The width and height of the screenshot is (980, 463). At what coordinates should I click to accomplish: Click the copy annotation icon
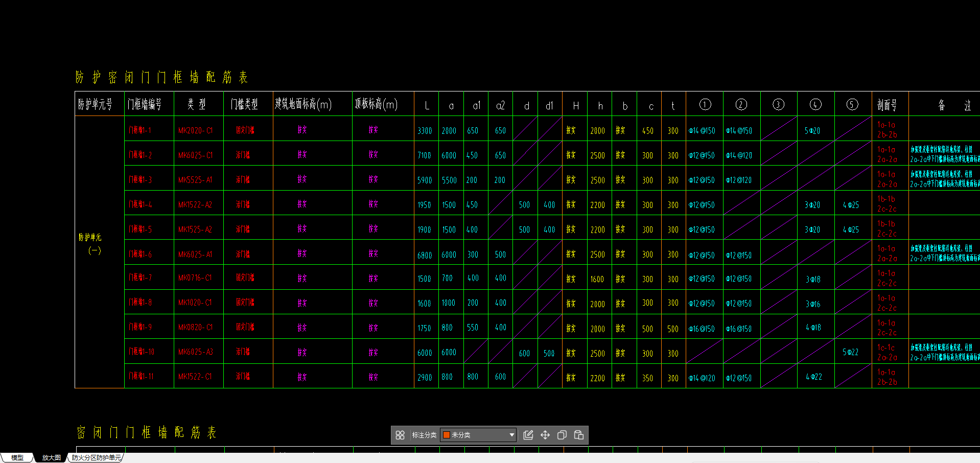(x=562, y=435)
